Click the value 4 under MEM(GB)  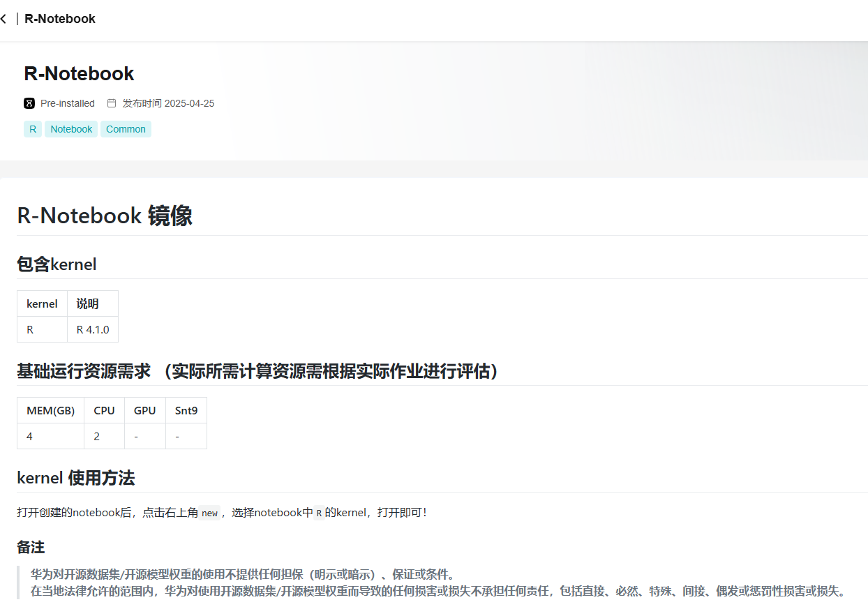pos(51,436)
